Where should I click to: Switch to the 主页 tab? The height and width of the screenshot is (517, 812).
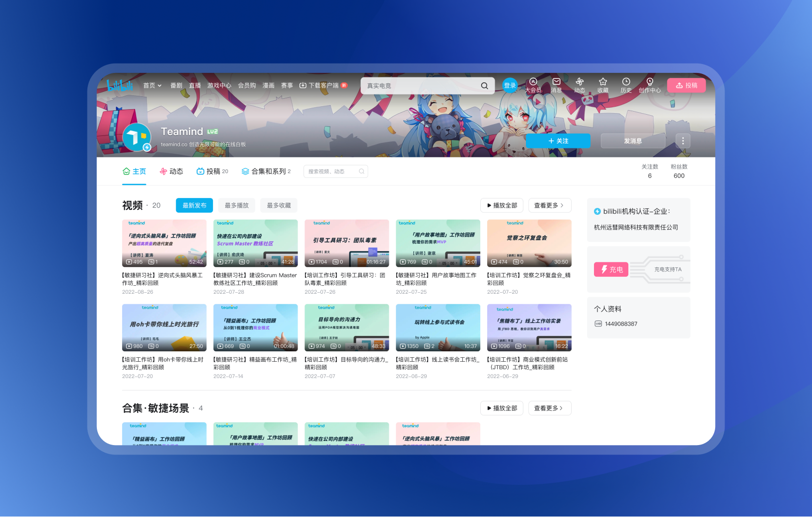pyautogui.click(x=134, y=171)
